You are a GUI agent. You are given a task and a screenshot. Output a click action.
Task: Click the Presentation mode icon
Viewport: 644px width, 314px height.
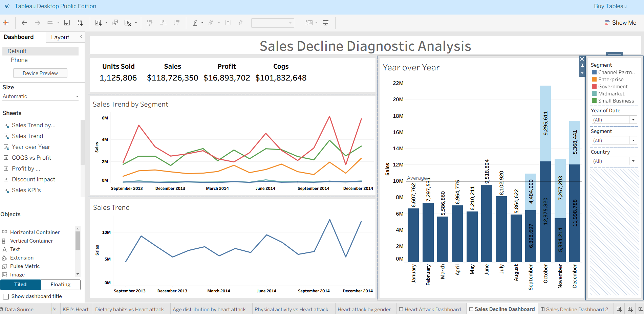click(x=325, y=23)
